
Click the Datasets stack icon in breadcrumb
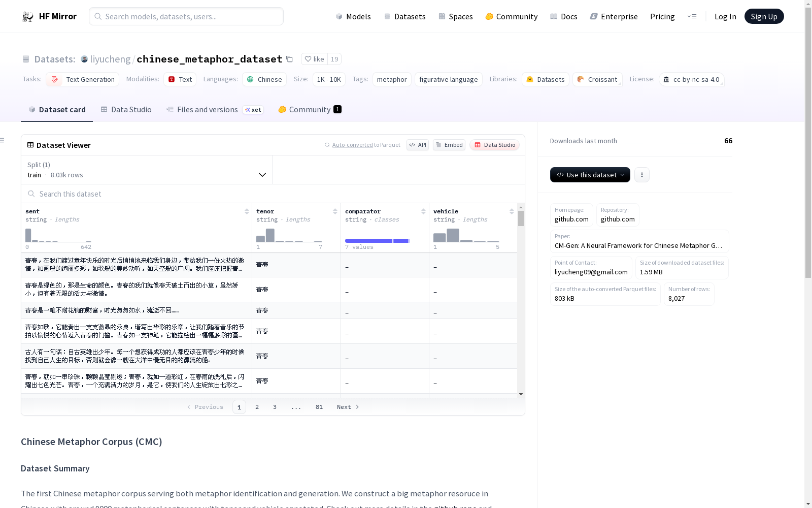(x=26, y=59)
